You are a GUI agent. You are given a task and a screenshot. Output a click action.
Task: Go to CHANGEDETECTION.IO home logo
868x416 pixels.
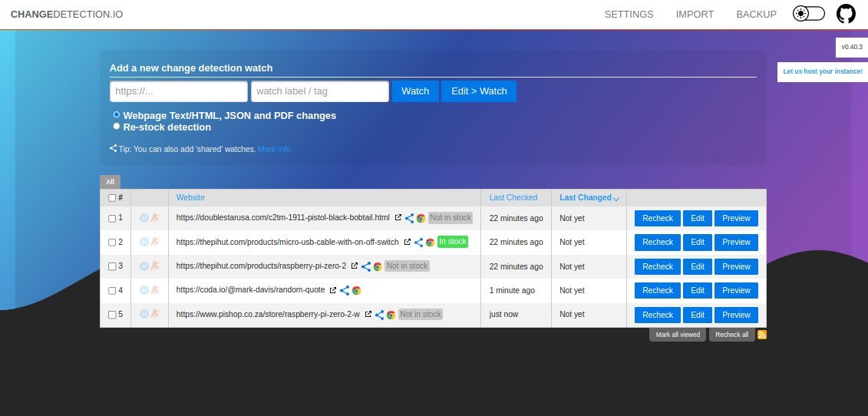coord(67,15)
